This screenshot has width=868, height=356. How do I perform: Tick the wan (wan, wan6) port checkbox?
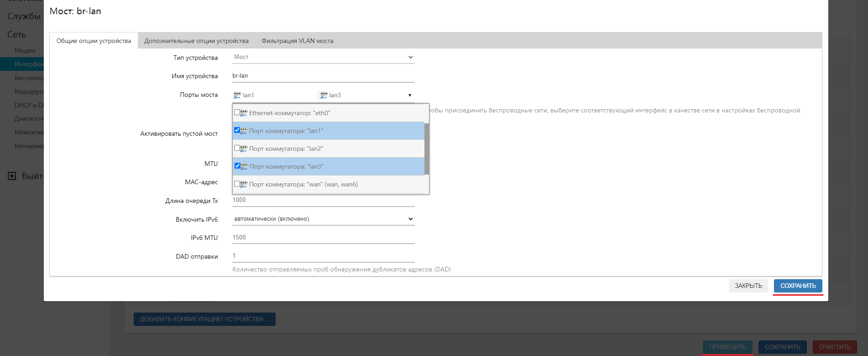click(237, 184)
